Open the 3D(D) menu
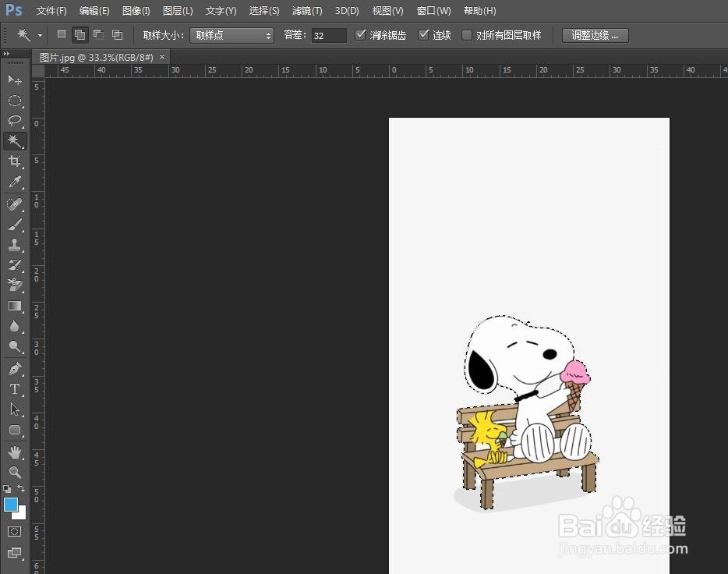Screen dimensions: 728x574 [x=347, y=11]
